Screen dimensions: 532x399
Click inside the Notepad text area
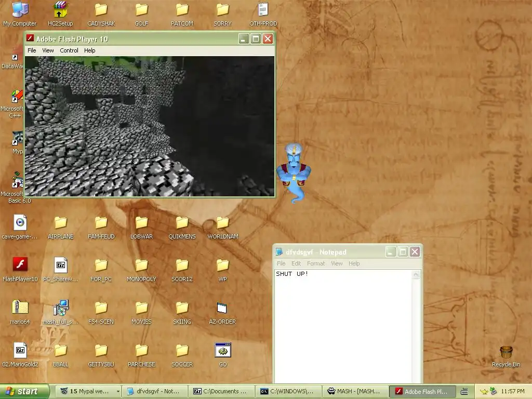tap(343, 326)
